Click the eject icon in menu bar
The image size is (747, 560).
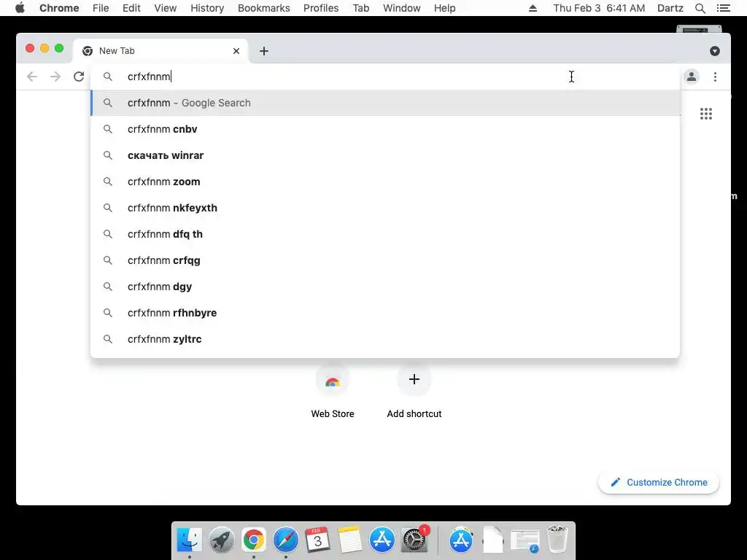pos(533,8)
